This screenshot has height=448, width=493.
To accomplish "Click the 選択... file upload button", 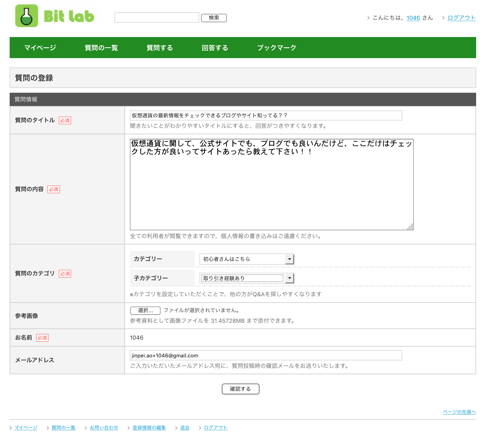I will point(145,310).
